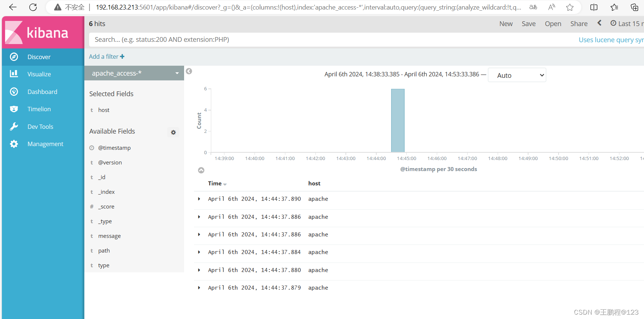Open Dashboard gauge icon

point(14,92)
